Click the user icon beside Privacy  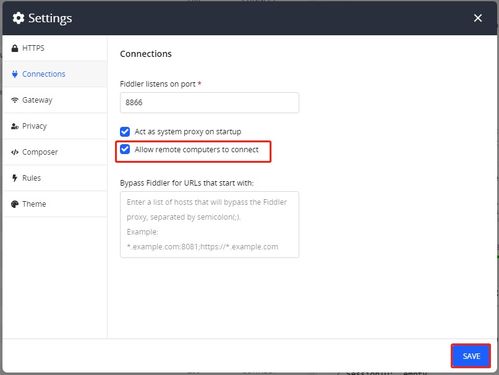pyautogui.click(x=14, y=126)
